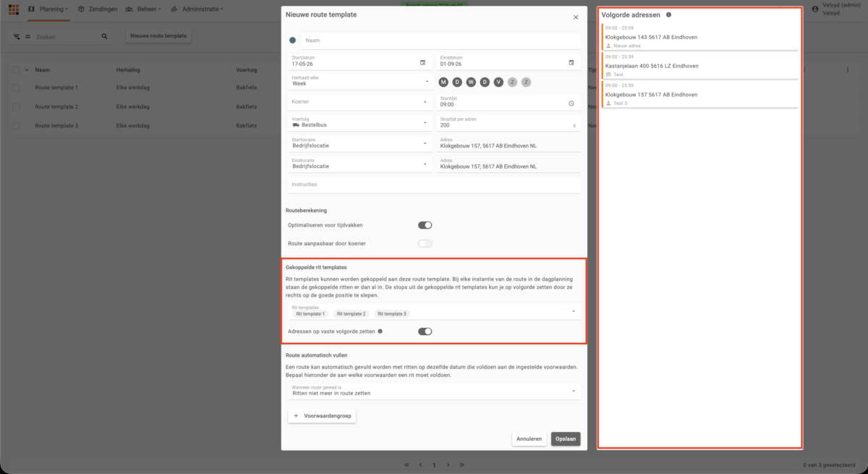The height and width of the screenshot is (474, 868).
Task: Open the Startlocatie dropdown
Action: (x=360, y=143)
